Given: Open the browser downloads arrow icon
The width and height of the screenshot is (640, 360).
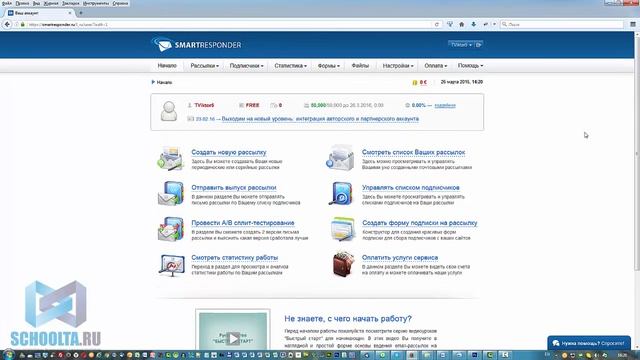Looking at the screenshot, I should click(473, 24).
